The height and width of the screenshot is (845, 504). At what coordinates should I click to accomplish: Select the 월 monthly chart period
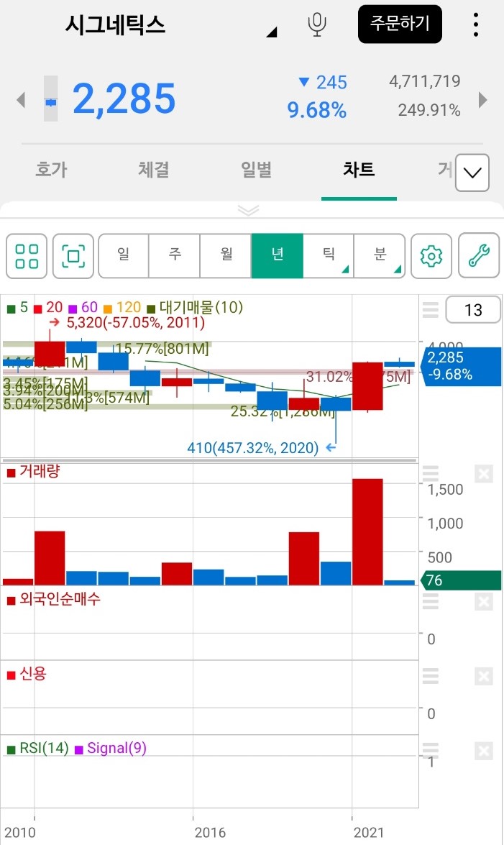[x=226, y=256]
